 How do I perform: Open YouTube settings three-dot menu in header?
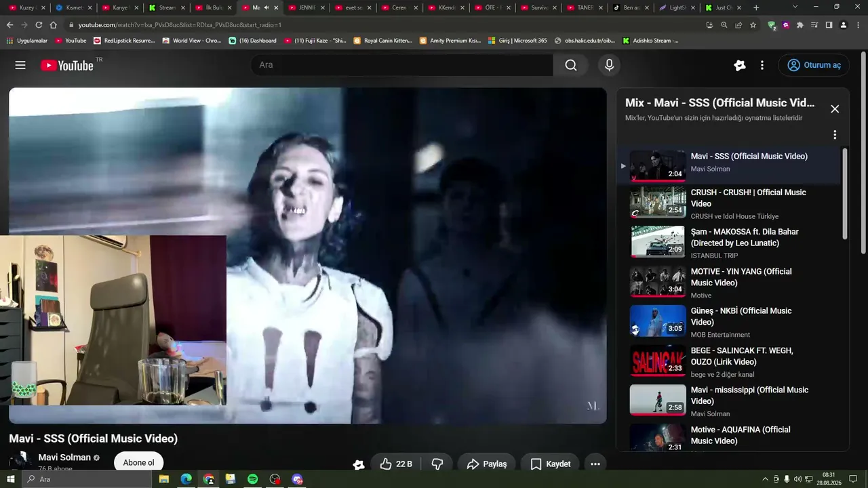pyautogui.click(x=762, y=65)
